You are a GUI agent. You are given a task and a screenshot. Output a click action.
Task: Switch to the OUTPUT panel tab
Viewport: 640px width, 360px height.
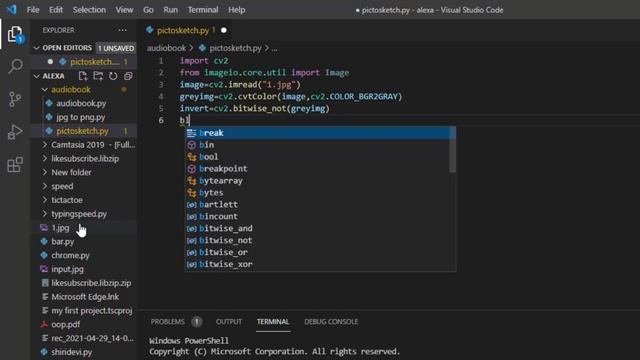point(229,322)
